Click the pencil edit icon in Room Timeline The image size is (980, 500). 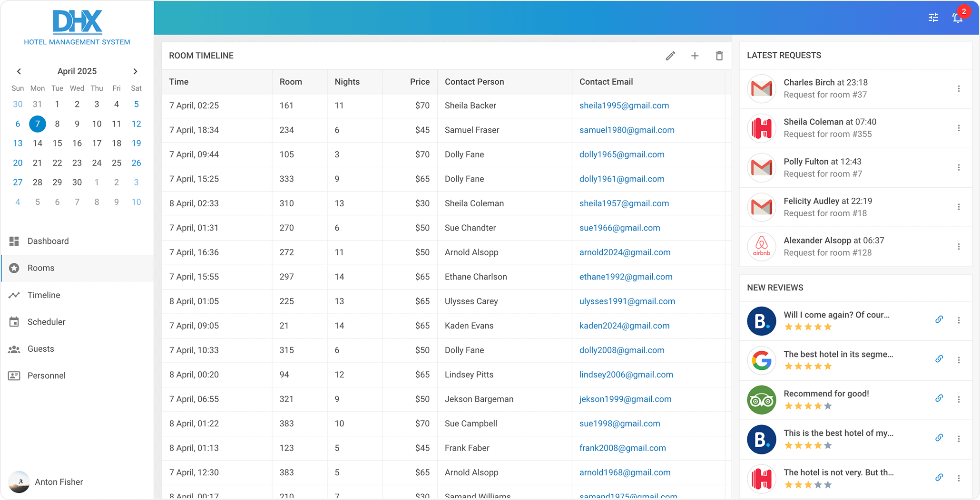[670, 56]
